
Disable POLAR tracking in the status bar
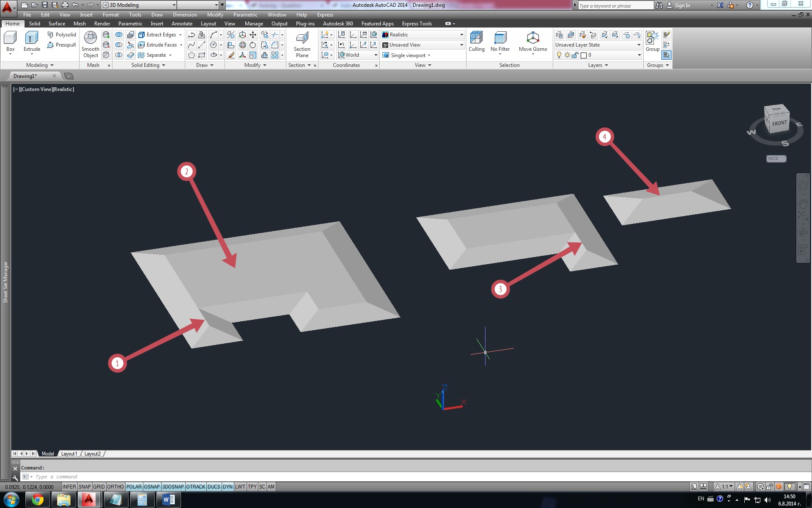tap(134, 487)
